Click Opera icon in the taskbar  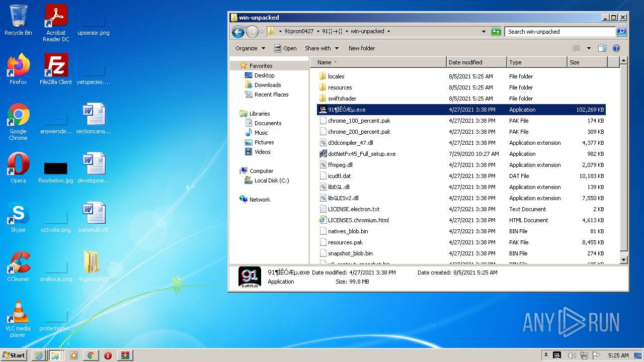point(108,355)
